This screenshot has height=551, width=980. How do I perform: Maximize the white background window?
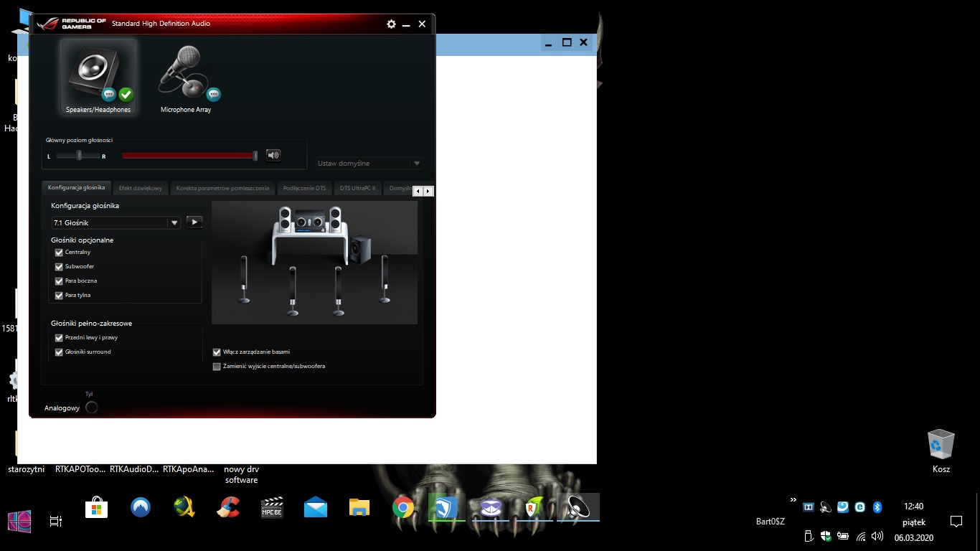pos(567,42)
